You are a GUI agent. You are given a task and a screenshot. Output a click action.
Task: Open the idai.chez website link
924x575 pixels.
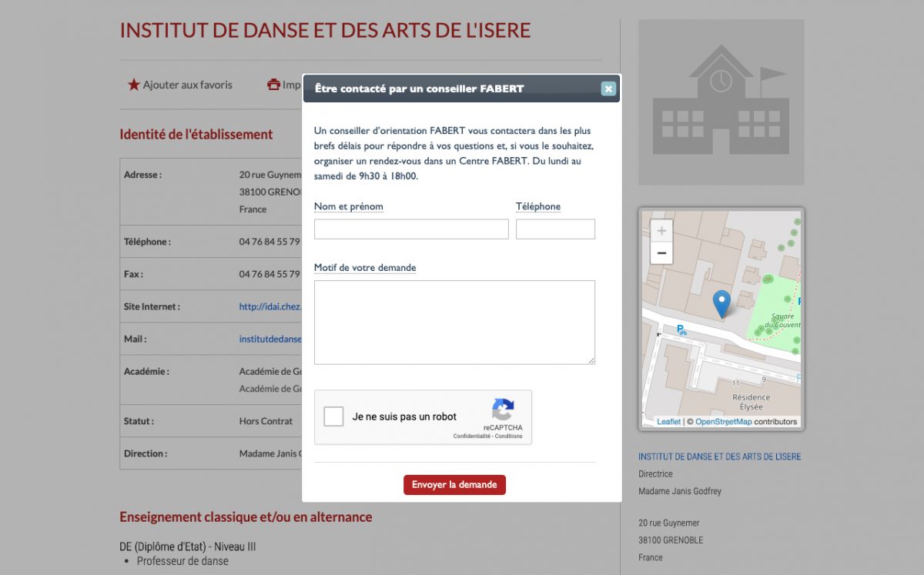point(269,306)
